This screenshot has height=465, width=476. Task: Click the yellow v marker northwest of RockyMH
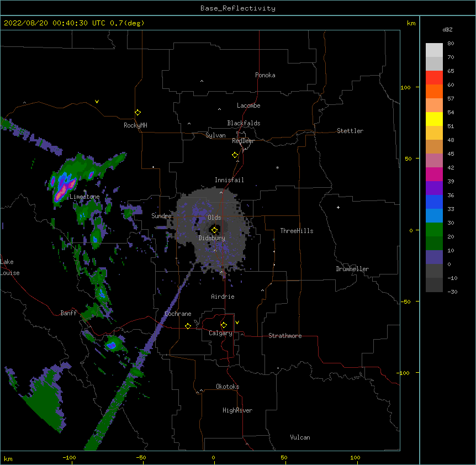tap(97, 102)
